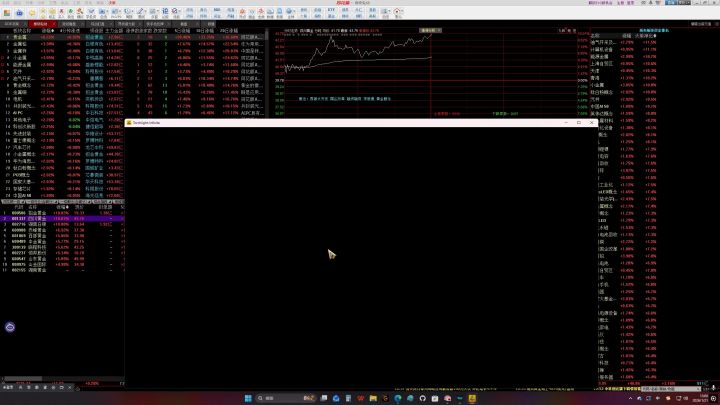Click 钛白粉概念 in the right sector panel

[x=602, y=92]
